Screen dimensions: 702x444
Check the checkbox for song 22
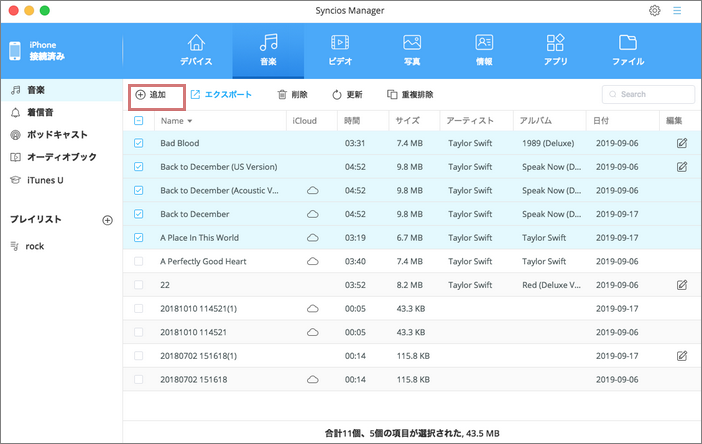139,285
